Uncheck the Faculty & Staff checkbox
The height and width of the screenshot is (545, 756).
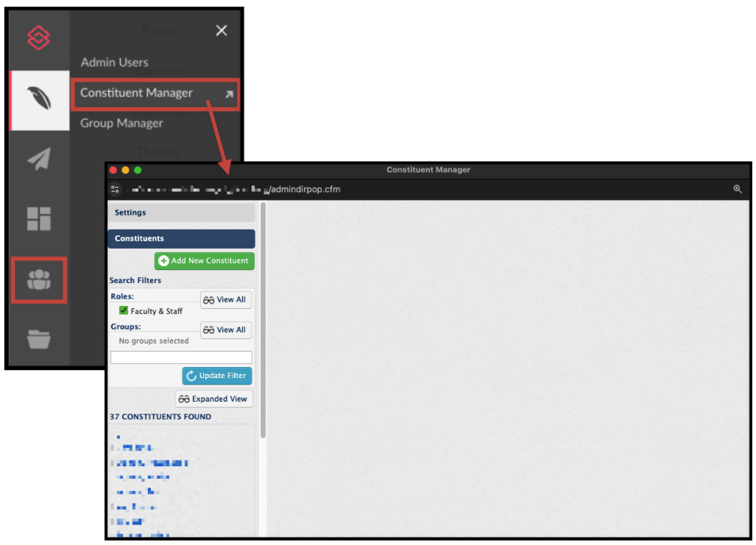(124, 310)
